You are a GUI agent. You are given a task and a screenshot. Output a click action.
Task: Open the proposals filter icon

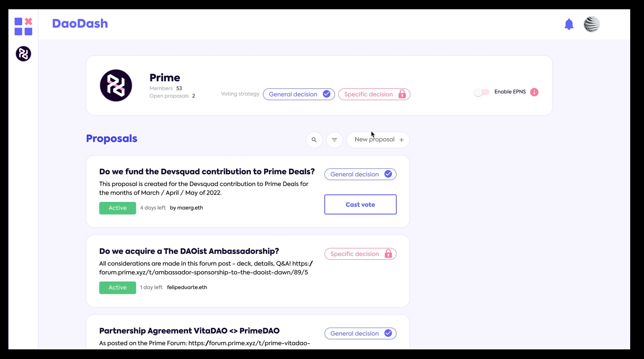click(x=335, y=140)
